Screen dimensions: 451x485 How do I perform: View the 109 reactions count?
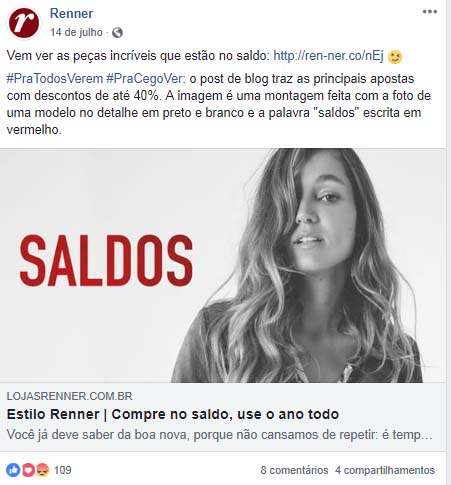coord(63,470)
